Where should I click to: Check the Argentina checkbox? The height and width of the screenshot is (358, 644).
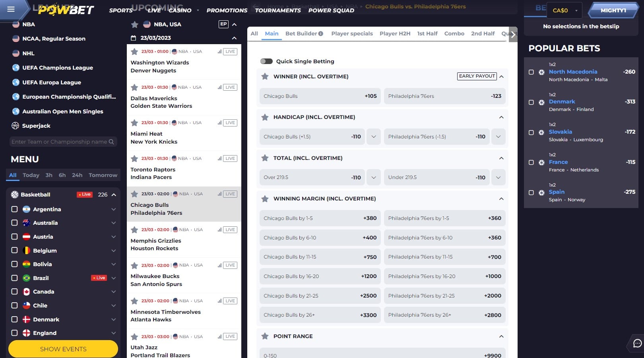[15, 209]
